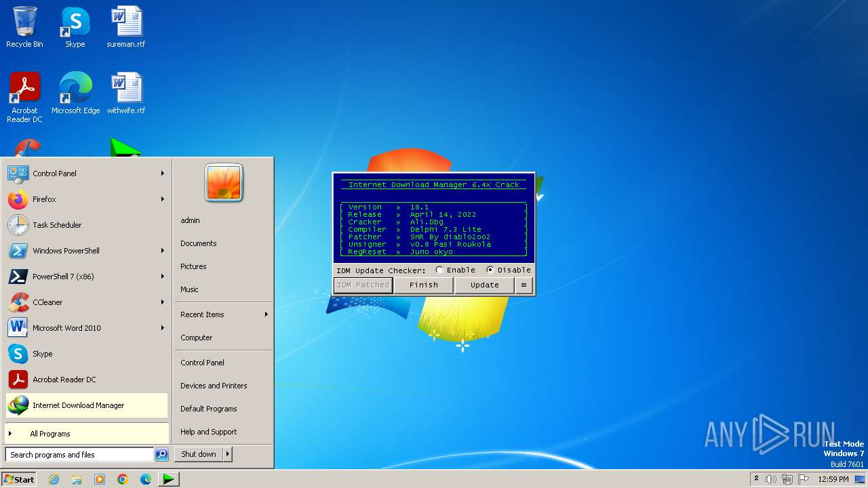Expand PowerShell 7 (x86) jump list arrow
This screenshot has width=868, height=488.
click(163, 277)
